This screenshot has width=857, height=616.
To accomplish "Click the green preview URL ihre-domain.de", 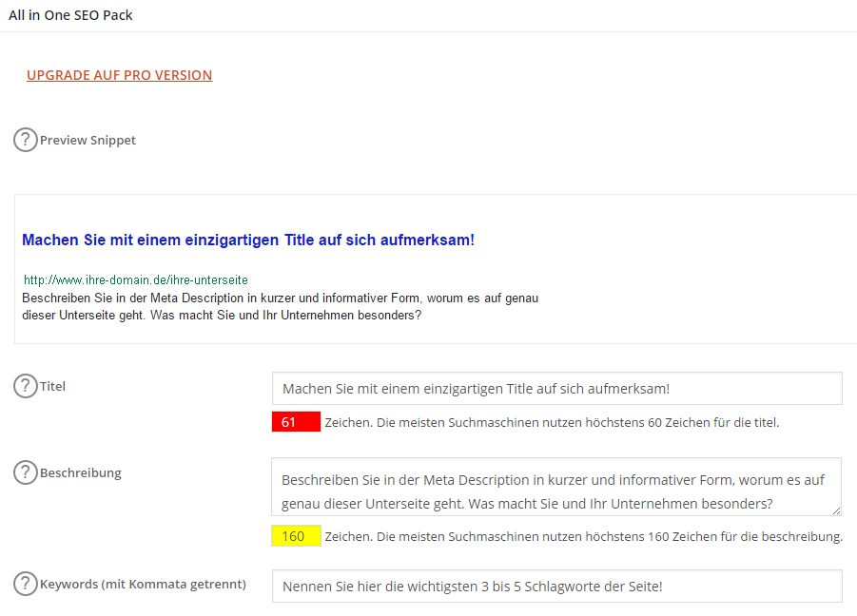I will coord(136,280).
